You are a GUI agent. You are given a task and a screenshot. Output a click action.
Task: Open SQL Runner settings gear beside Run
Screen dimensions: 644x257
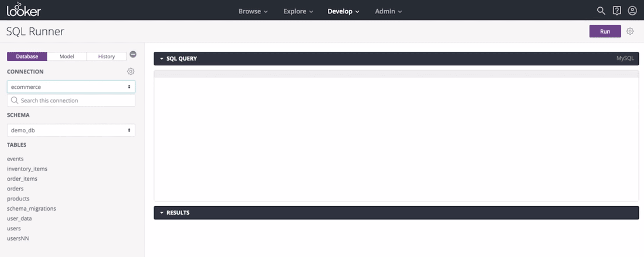(x=630, y=31)
